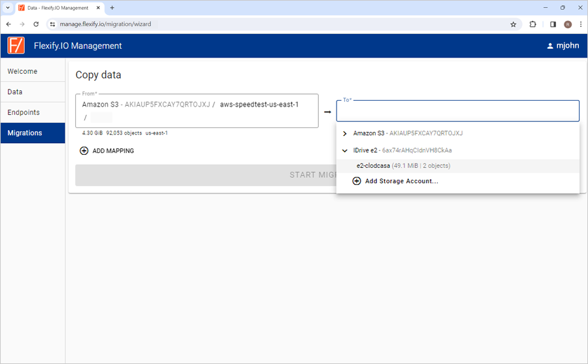Collapse the IDrive e2 storage account
This screenshot has width=588, height=364.
coord(344,150)
